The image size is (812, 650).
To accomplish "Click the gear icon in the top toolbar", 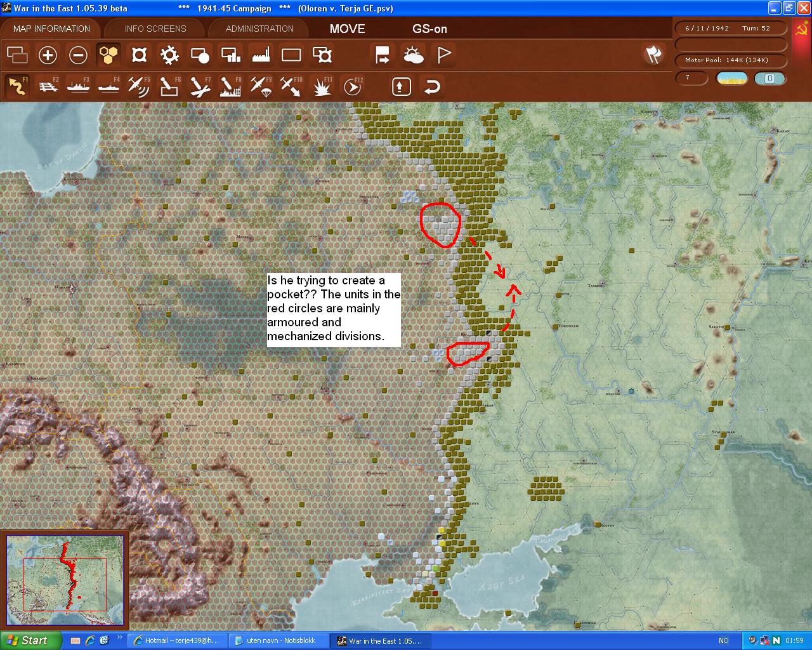I will (169, 55).
